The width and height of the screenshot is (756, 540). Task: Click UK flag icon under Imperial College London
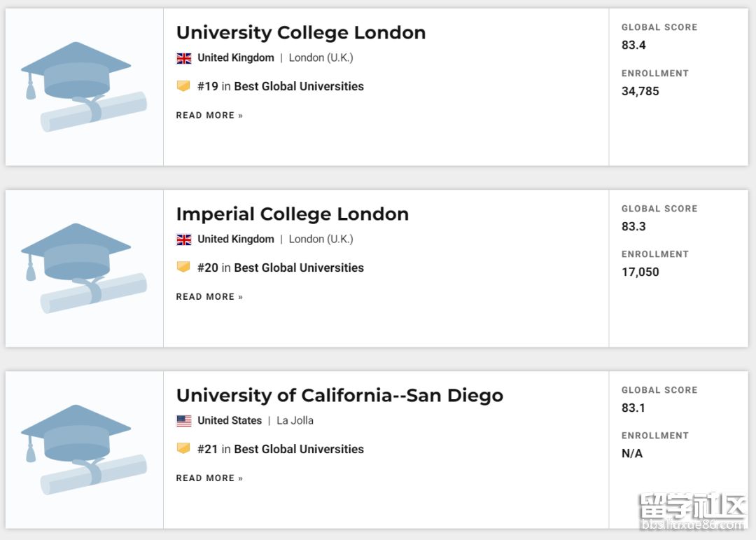point(184,240)
